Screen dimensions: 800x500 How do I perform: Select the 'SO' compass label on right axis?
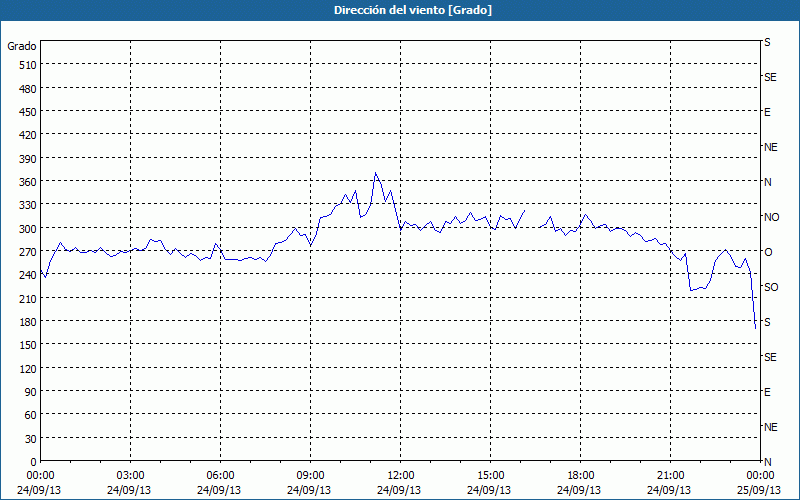pyautogui.click(x=771, y=287)
